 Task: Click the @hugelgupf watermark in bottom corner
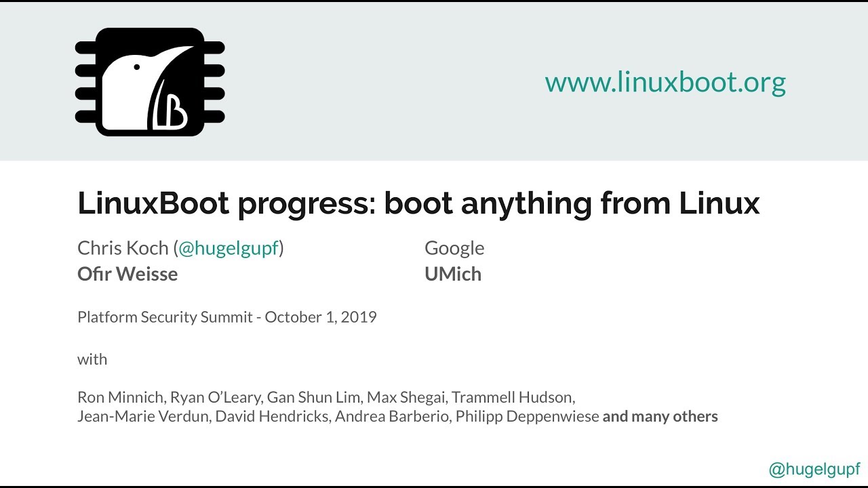tap(814, 469)
